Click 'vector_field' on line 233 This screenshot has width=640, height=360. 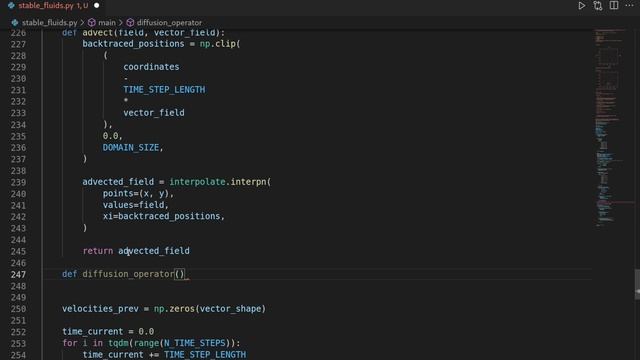(x=154, y=113)
